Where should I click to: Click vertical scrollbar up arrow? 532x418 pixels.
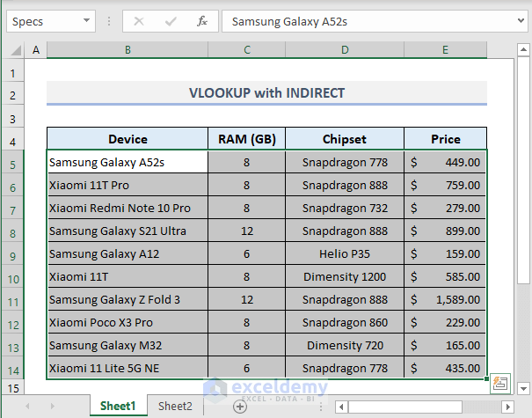coord(523,50)
